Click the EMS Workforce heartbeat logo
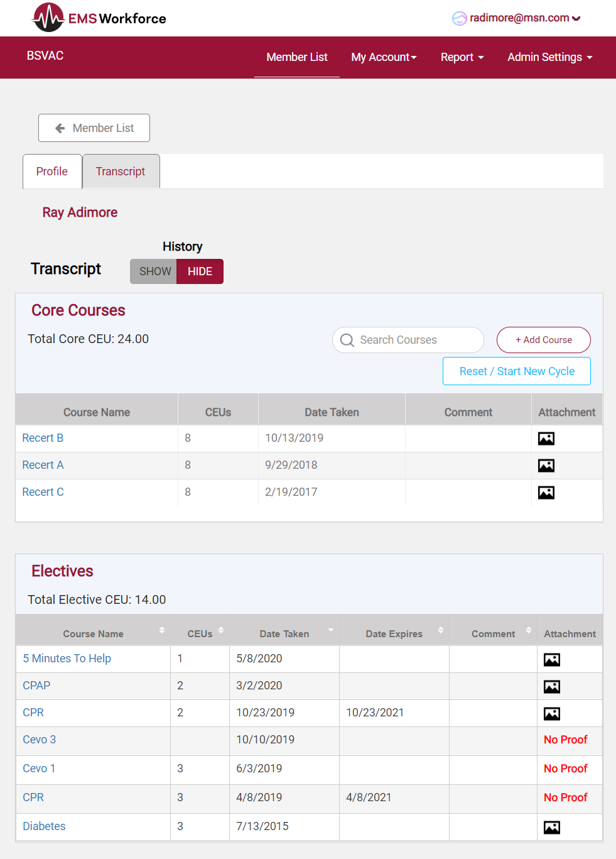The height and width of the screenshot is (859, 616). point(48,18)
